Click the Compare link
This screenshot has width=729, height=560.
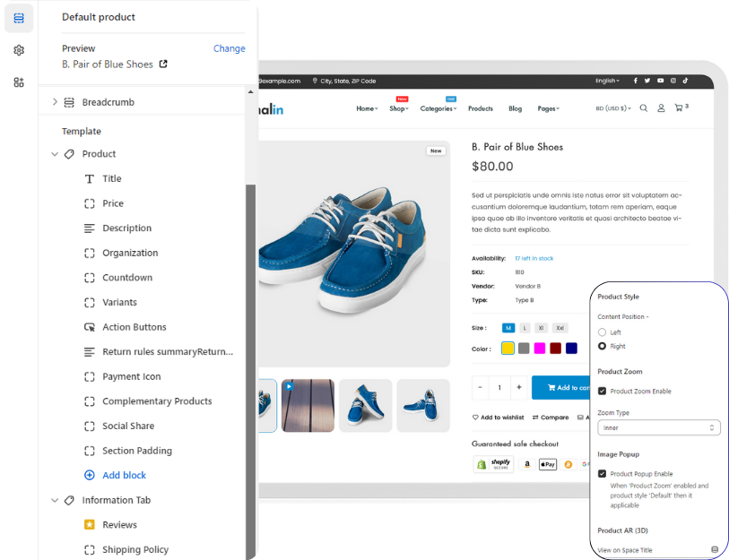click(x=551, y=418)
